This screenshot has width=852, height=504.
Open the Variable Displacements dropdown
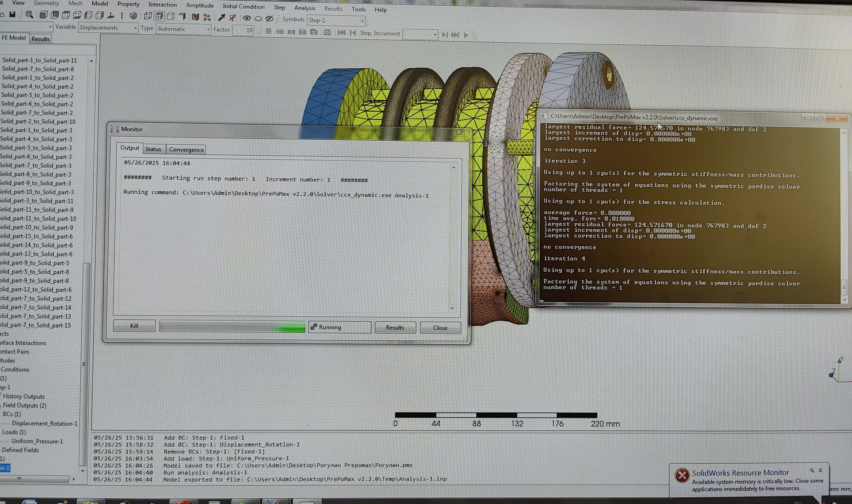[x=108, y=28]
